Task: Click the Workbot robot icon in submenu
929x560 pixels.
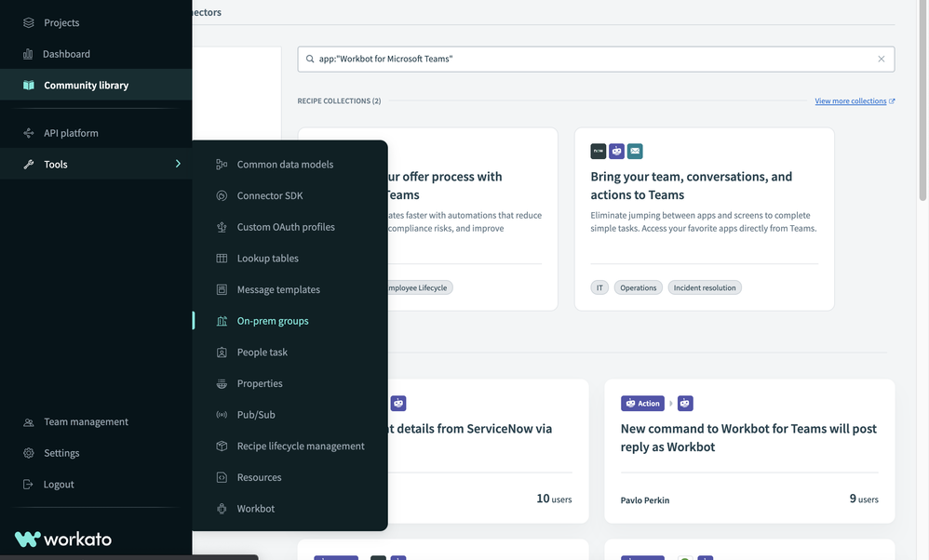Action: tap(222, 509)
